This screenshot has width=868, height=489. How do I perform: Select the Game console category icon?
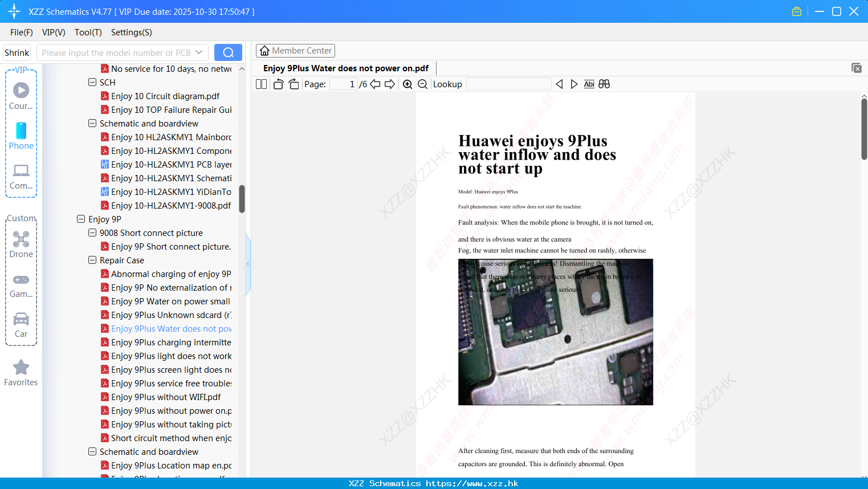click(21, 286)
